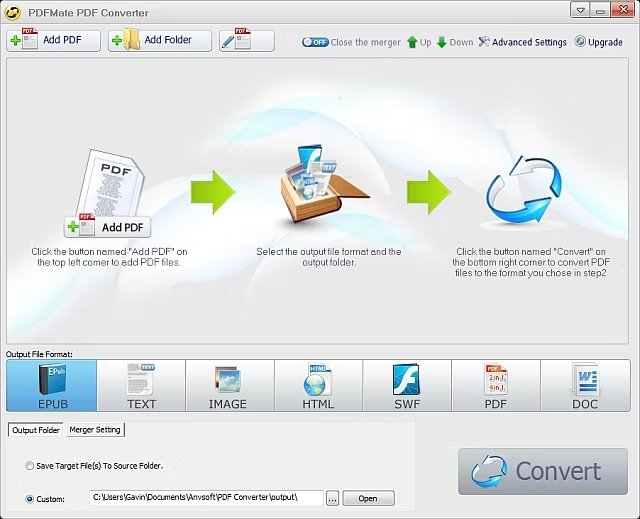640x519 pixels.
Task: Select the SWF Flash output format
Action: [407, 385]
